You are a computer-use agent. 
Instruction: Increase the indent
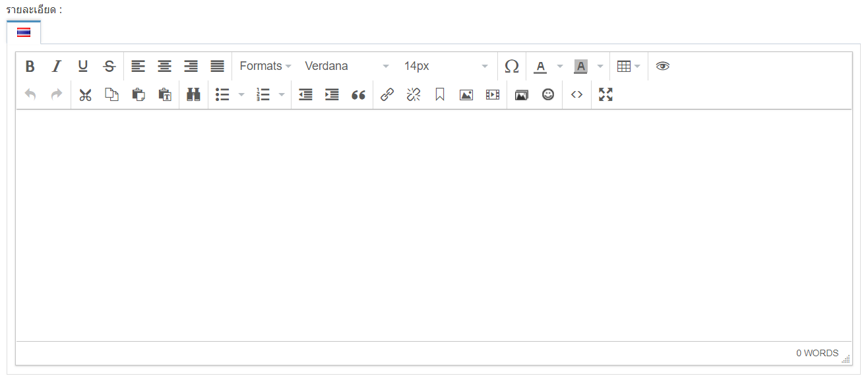332,94
